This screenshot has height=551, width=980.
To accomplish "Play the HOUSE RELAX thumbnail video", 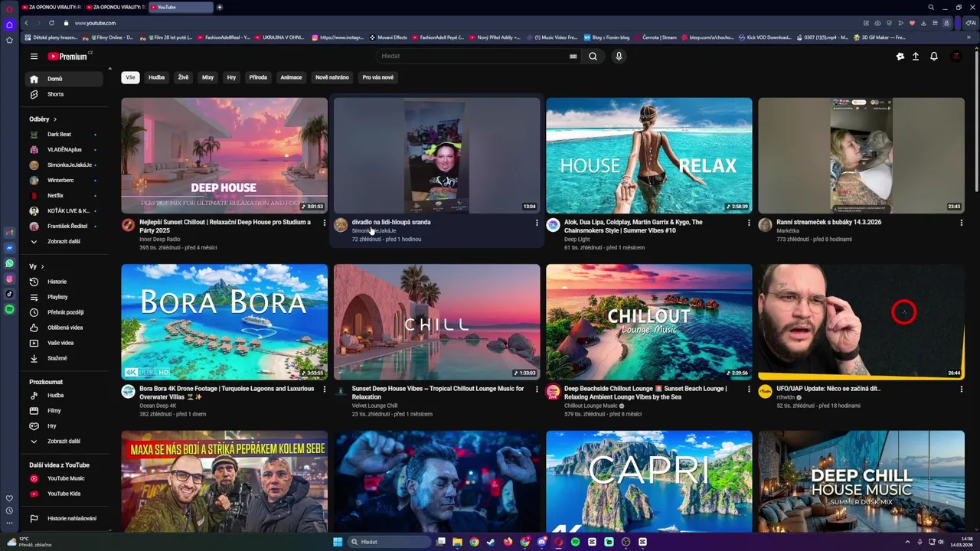I will 649,155.
